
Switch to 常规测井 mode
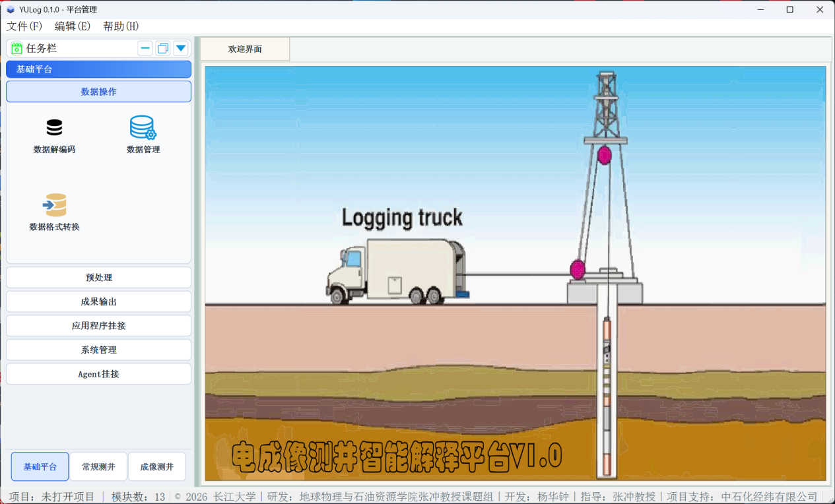point(98,467)
